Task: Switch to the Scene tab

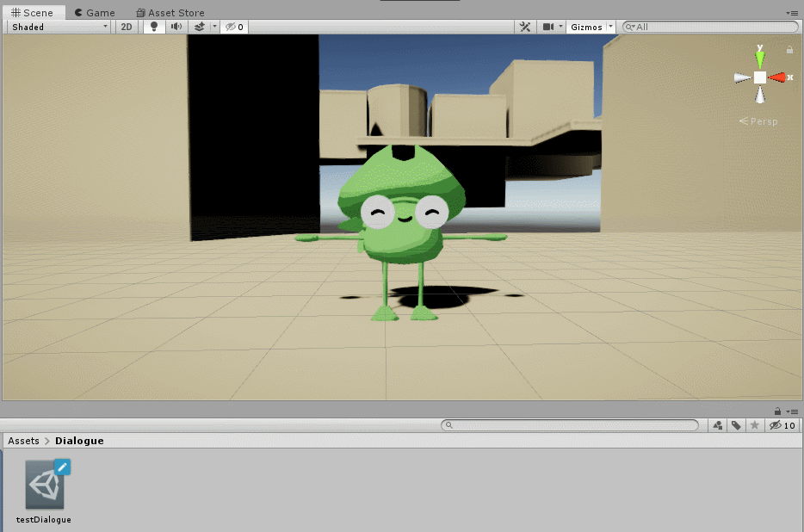Action: click(x=33, y=12)
